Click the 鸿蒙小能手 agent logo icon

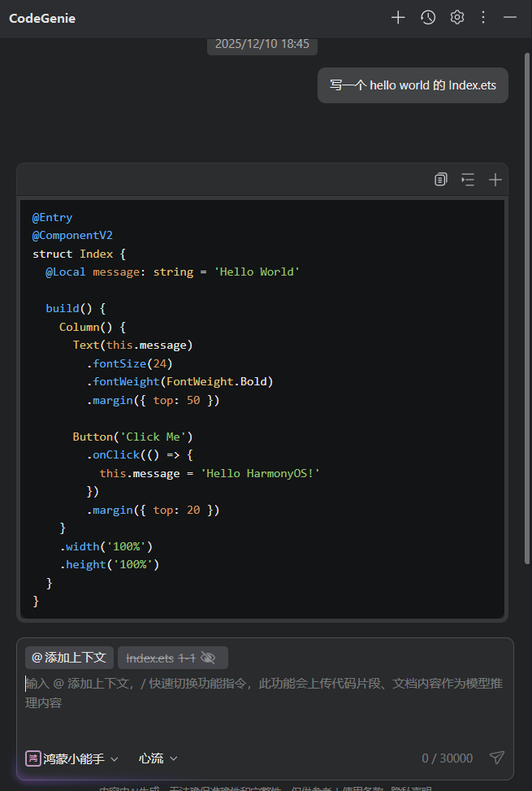pos(32,758)
